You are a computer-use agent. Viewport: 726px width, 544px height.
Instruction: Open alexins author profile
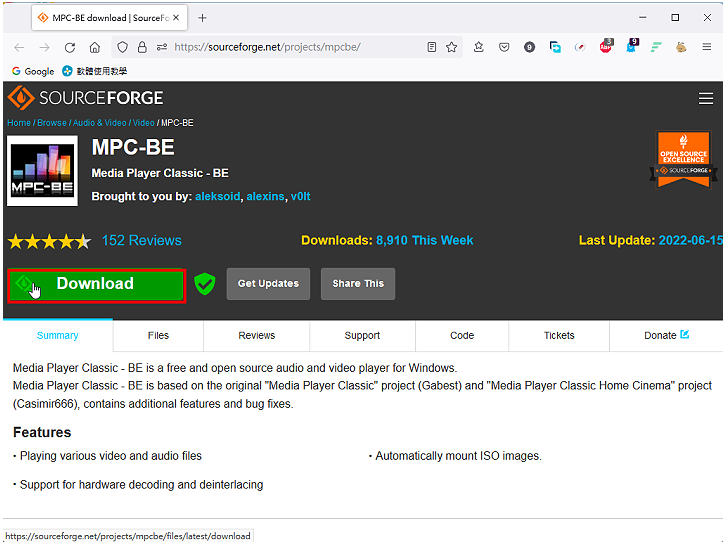point(265,196)
